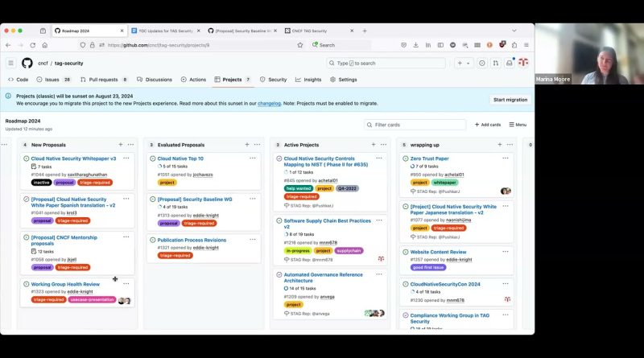The image size is (644, 358).
Task: Open Active Projects column options menu
Action: [384, 145]
